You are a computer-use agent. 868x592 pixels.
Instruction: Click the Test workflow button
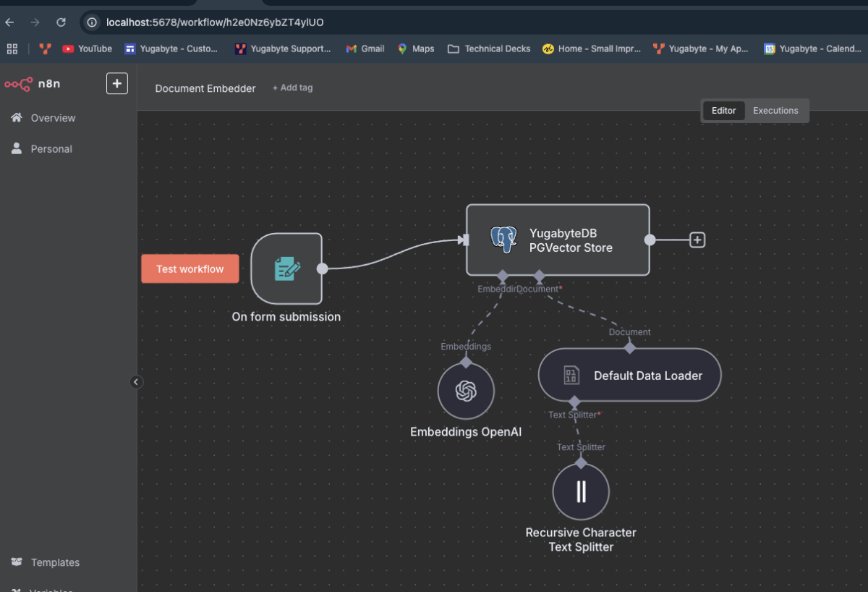click(190, 268)
